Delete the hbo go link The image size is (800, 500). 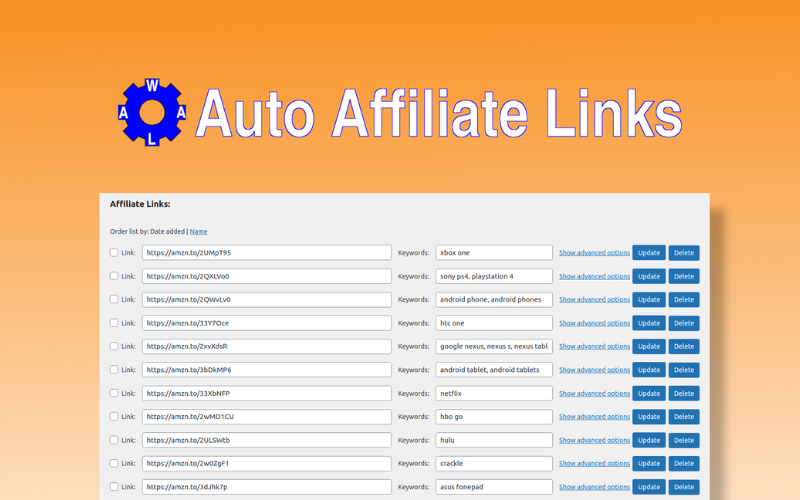tap(684, 417)
